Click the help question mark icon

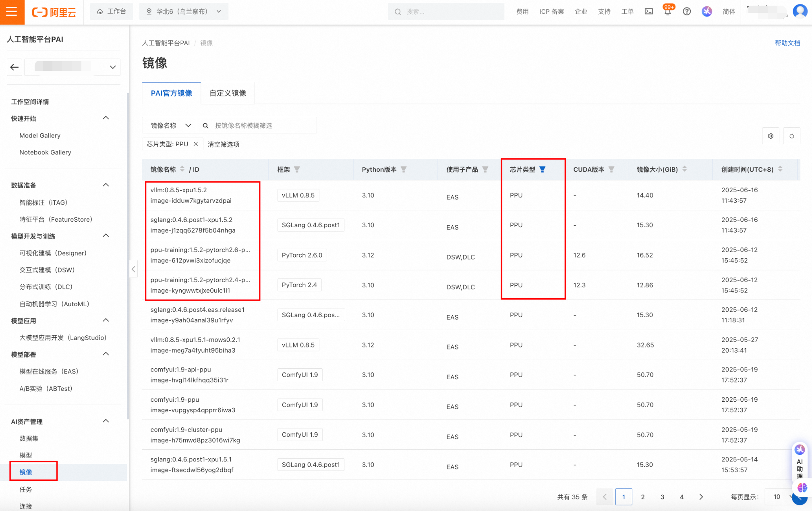coord(687,12)
